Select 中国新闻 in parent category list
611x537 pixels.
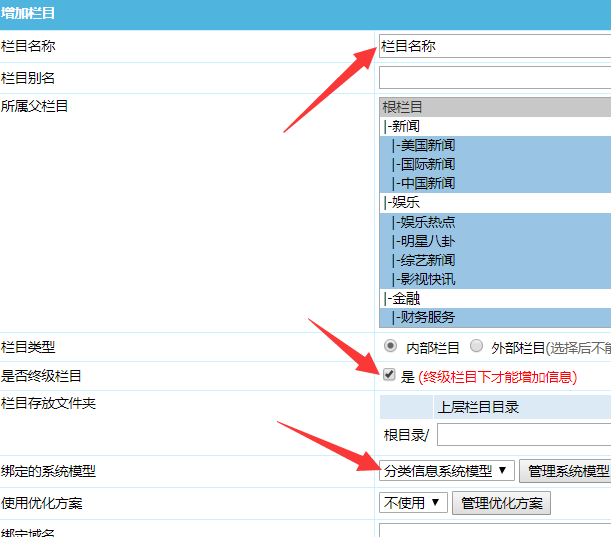tap(495, 184)
